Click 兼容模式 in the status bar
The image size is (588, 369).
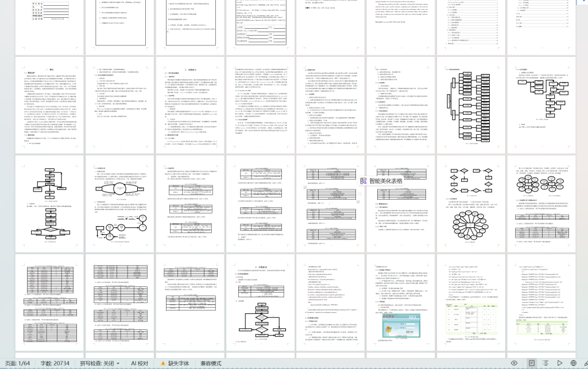click(211, 363)
